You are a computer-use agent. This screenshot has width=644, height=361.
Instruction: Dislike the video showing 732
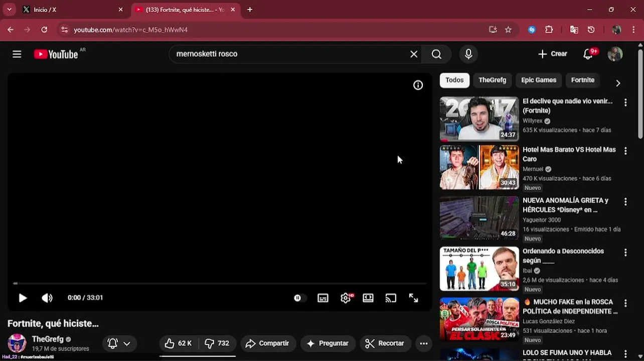tap(217, 343)
